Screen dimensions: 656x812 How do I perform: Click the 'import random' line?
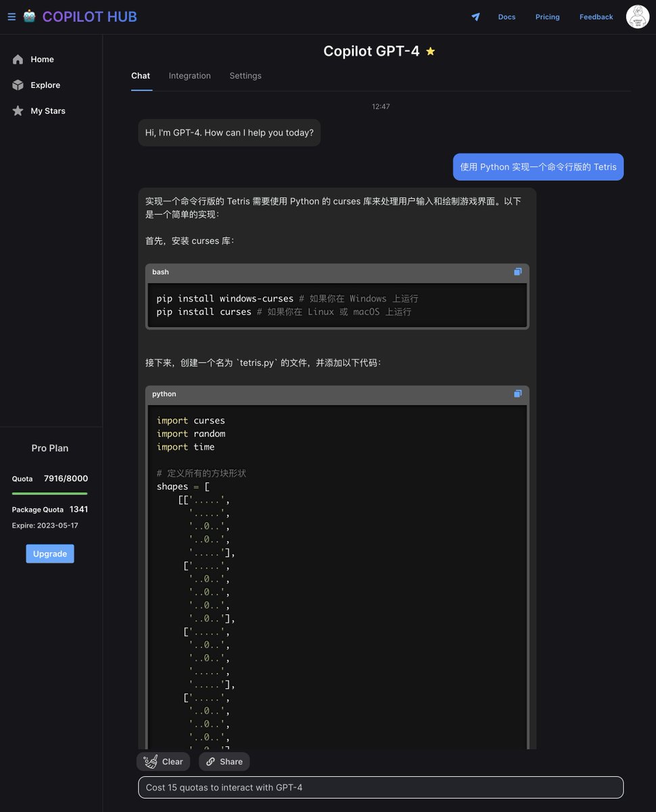(x=191, y=434)
